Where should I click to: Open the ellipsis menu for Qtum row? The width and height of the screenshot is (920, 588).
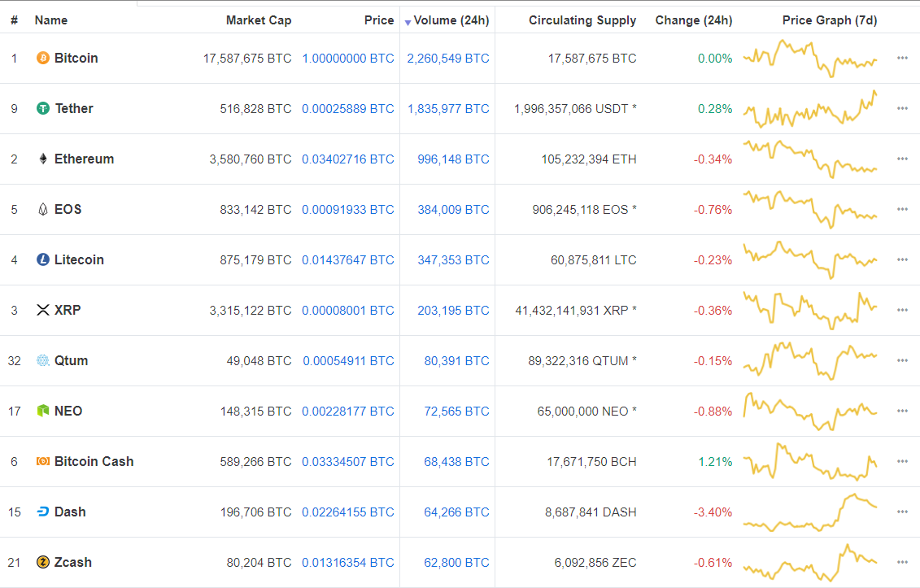coord(902,361)
